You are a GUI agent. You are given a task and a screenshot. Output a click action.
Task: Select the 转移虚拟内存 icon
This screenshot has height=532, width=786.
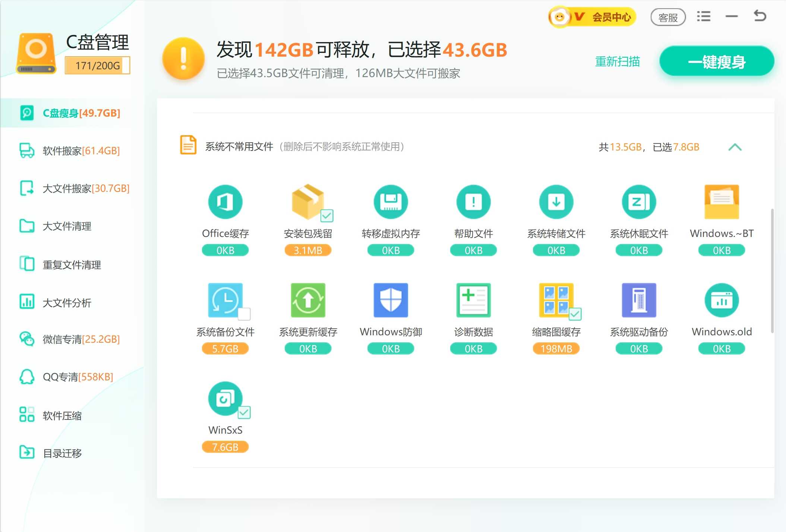pyautogui.click(x=391, y=202)
